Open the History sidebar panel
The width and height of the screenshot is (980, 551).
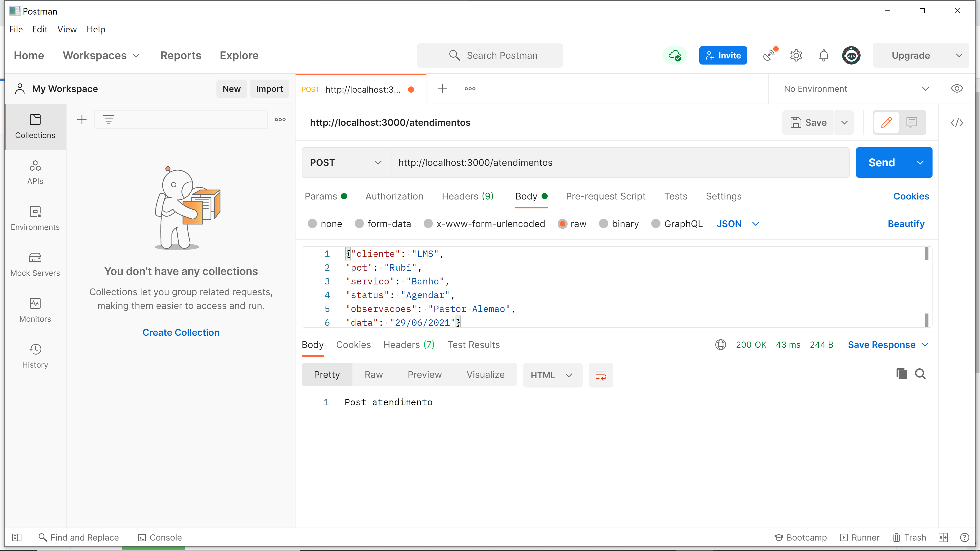click(x=35, y=356)
